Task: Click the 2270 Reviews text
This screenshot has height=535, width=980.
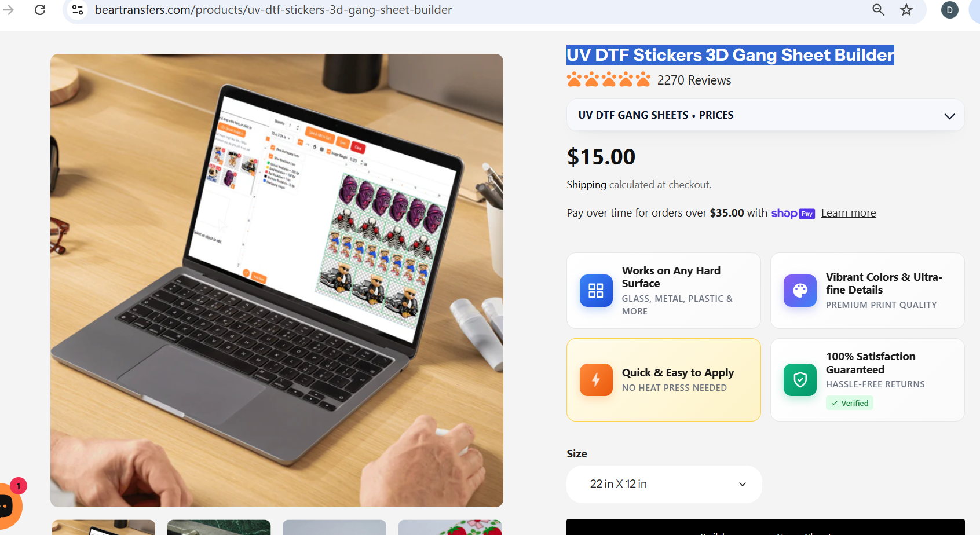Action: (694, 80)
